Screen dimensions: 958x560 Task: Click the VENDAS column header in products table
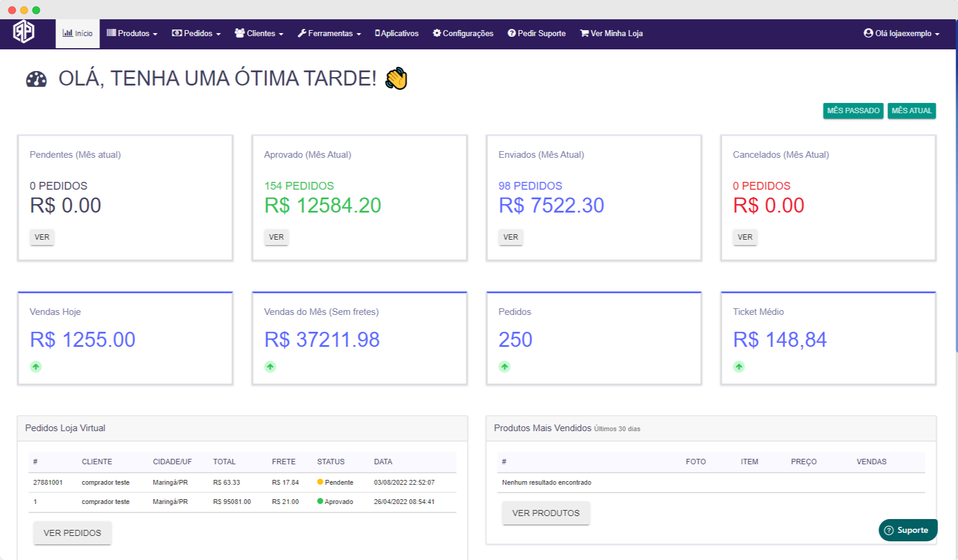click(x=872, y=462)
